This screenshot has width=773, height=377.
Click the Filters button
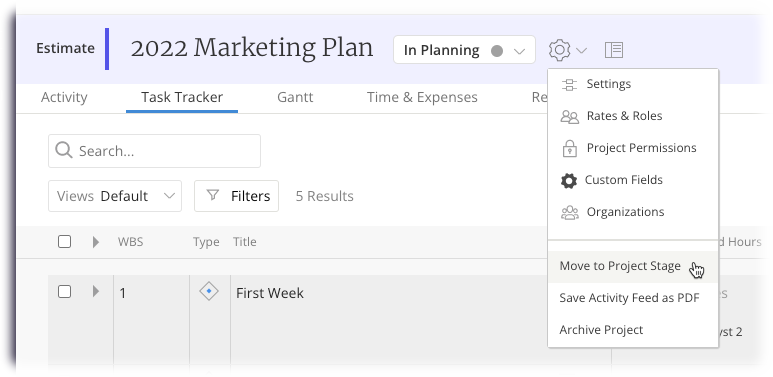tap(236, 196)
